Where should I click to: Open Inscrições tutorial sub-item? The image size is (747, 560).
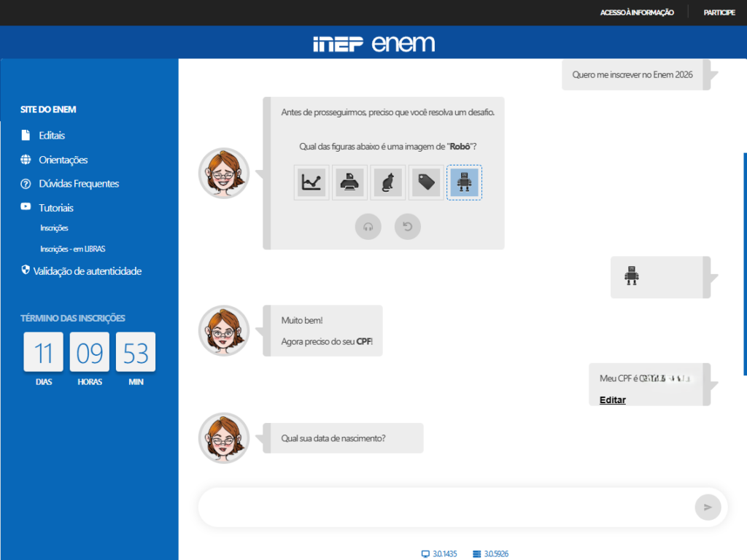[x=54, y=228]
